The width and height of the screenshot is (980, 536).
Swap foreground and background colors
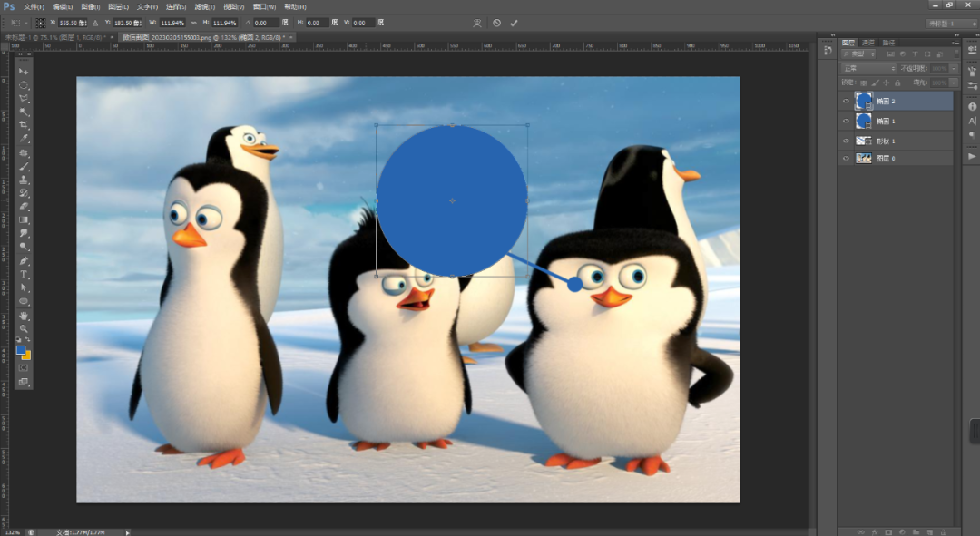28,340
